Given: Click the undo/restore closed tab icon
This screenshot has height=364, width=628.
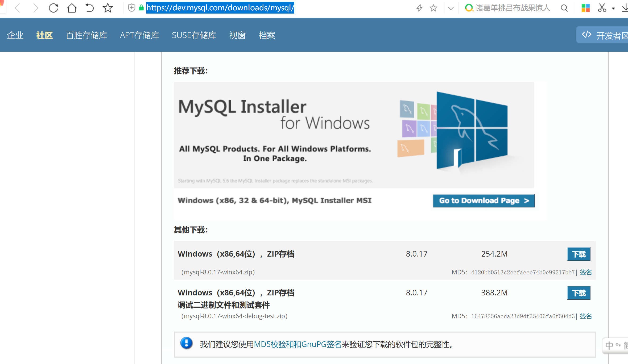Looking at the screenshot, I should tap(89, 8).
